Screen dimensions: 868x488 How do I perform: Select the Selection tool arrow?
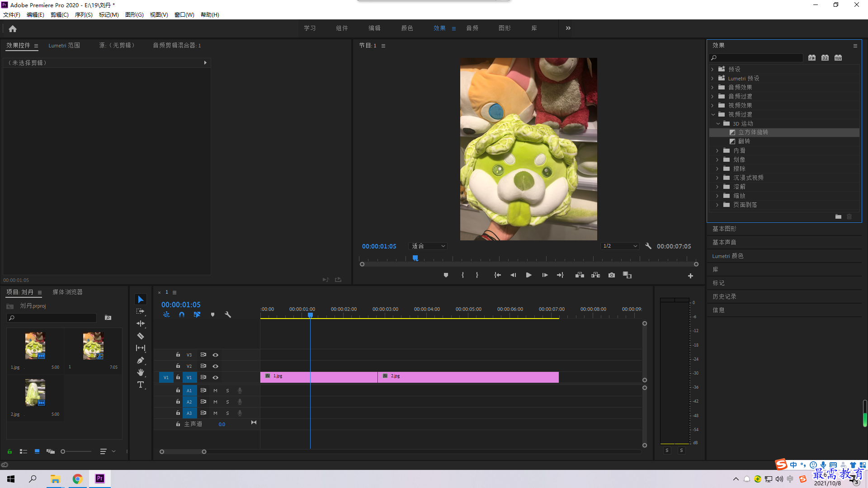coord(141,300)
